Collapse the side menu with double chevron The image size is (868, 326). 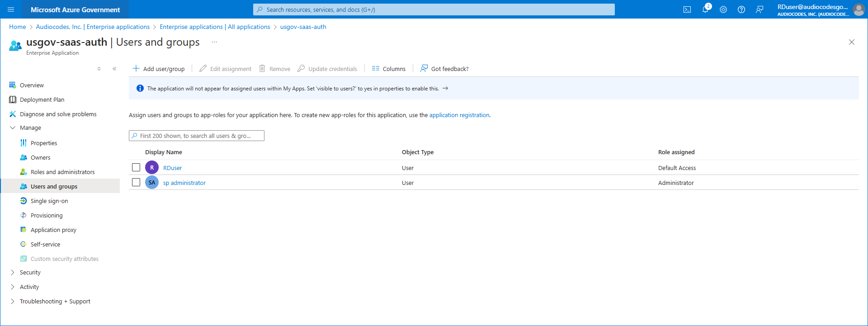pyautogui.click(x=114, y=69)
